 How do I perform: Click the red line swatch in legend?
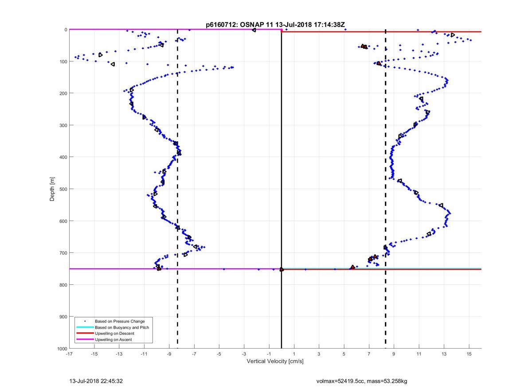point(85,334)
